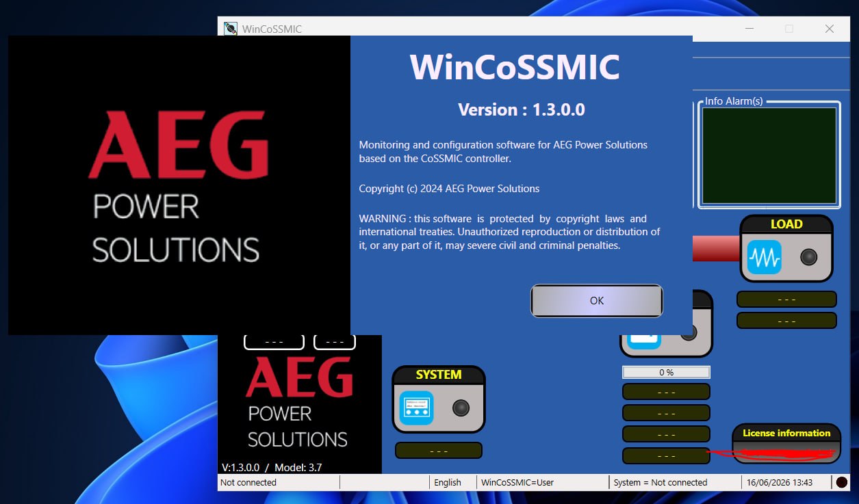Click the dark round status LED in status bar
This screenshot has width=859, height=504.
coord(842,483)
